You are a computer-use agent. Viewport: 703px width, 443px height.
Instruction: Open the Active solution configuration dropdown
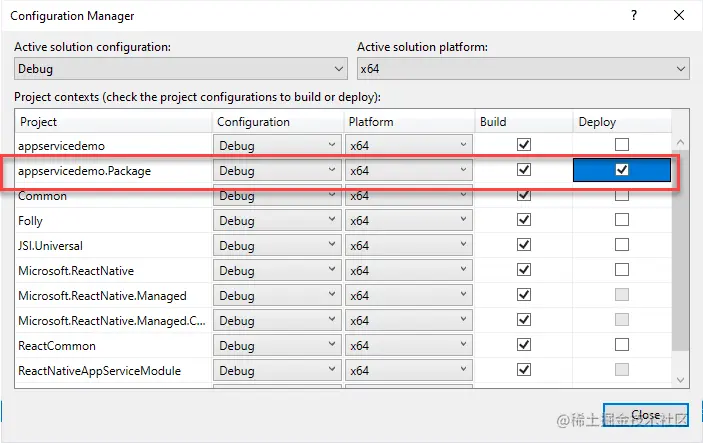click(x=181, y=69)
